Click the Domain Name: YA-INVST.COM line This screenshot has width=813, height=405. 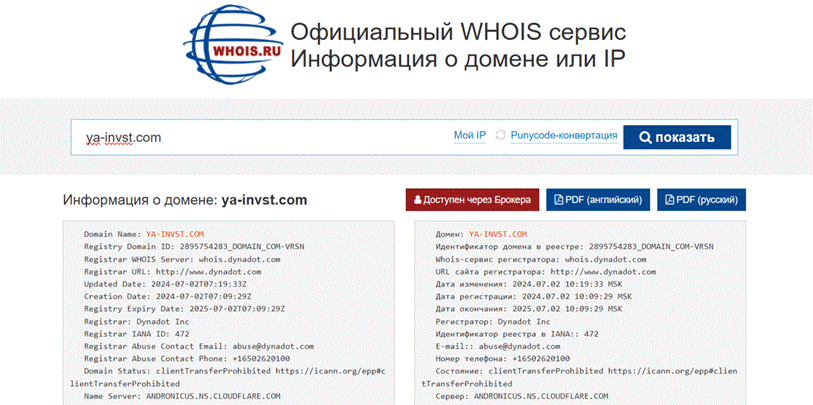pos(144,234)
